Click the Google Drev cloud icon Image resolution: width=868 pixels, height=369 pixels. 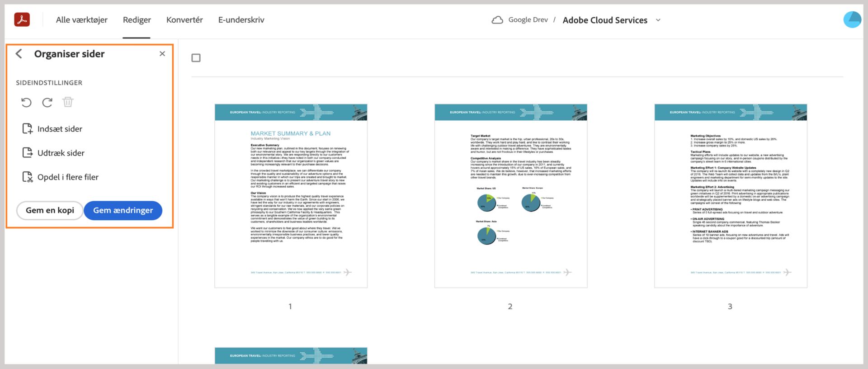click(497, 20)
